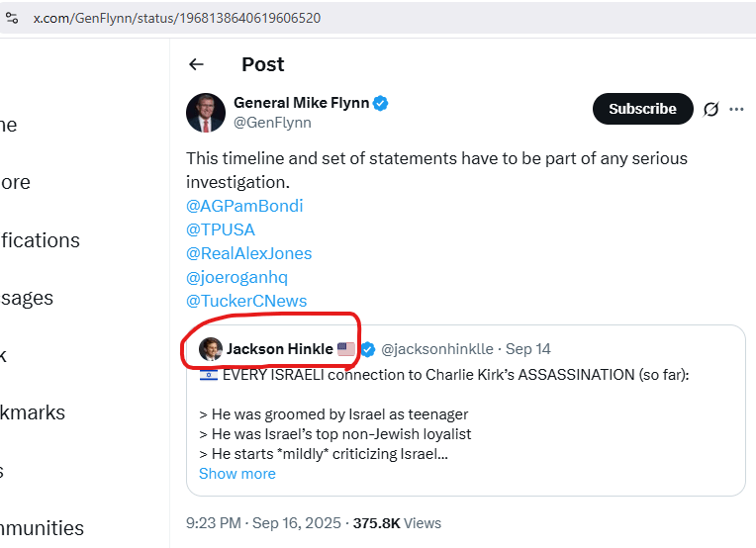Open General Mike Flynn's profile picture
Screen dimensions: 756x548
click(206, 113)
